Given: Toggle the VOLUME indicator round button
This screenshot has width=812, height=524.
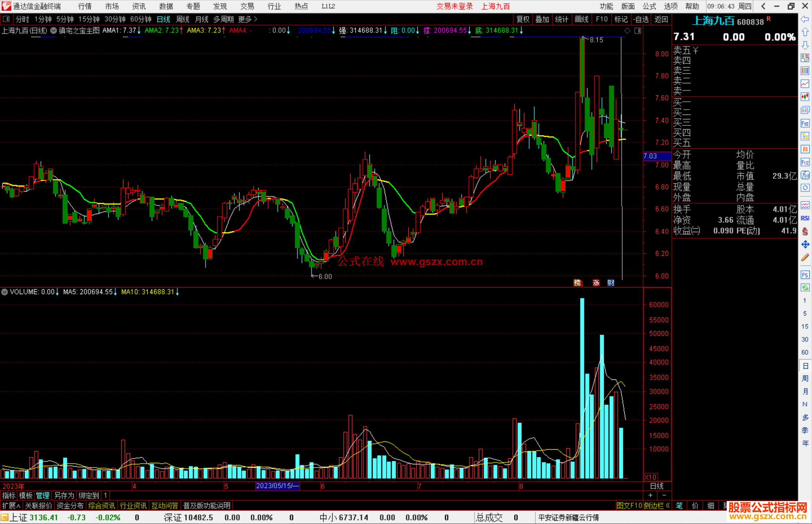Looking at the screenshot, I should tap(5, 292).
